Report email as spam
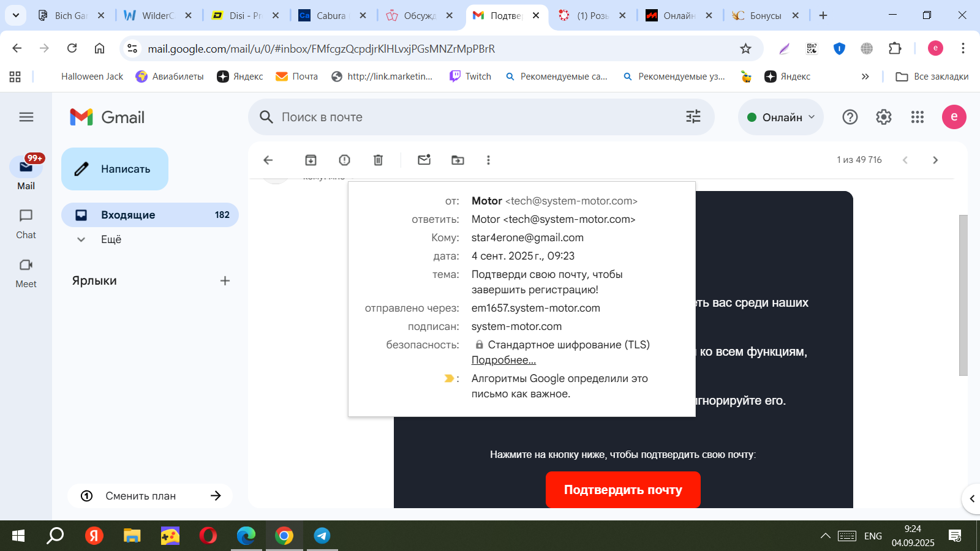Viewport: 980px width, 551px height. pos(344,160)
